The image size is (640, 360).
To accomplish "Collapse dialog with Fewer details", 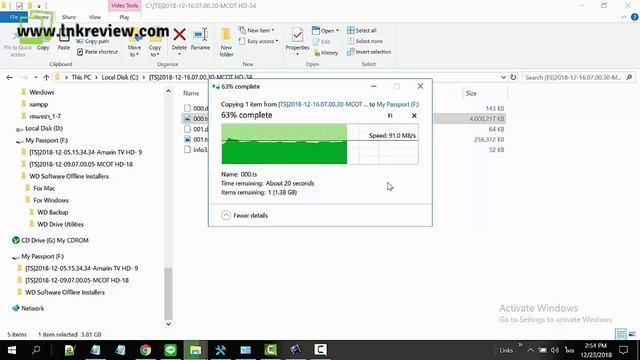I will pyautogui.click(x=245, y=216).
